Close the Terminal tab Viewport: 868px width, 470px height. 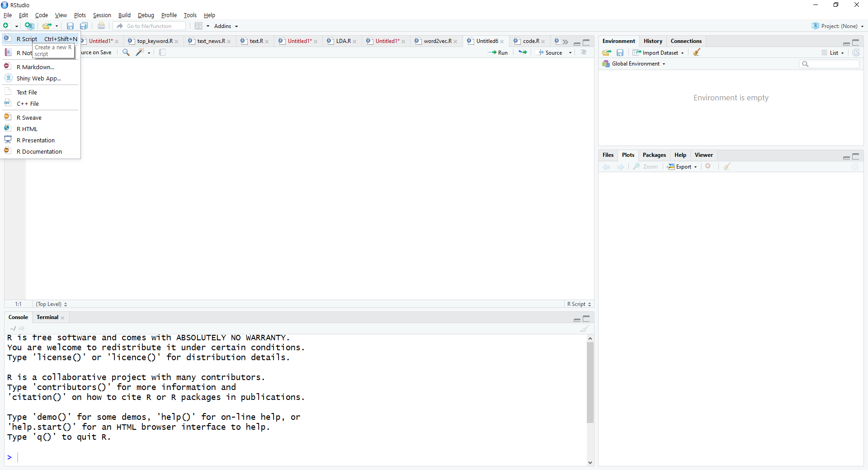(x=62, y=318)
